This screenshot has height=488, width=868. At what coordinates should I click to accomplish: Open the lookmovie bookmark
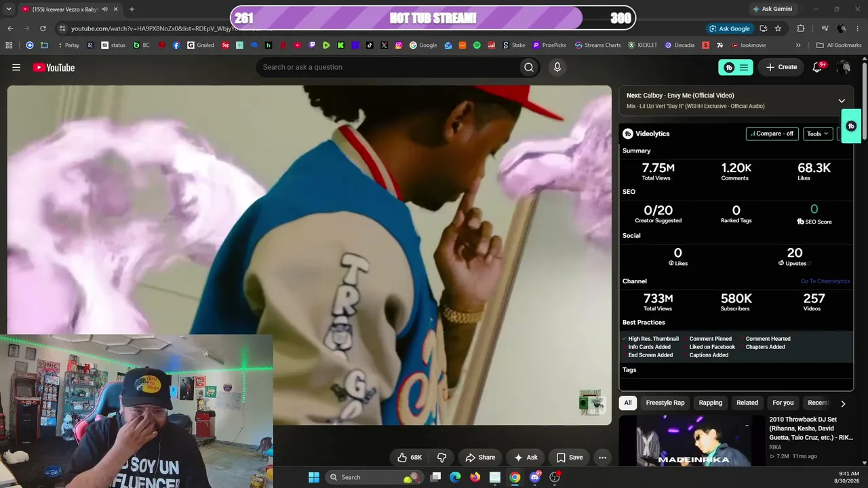(x=749, y=45)
